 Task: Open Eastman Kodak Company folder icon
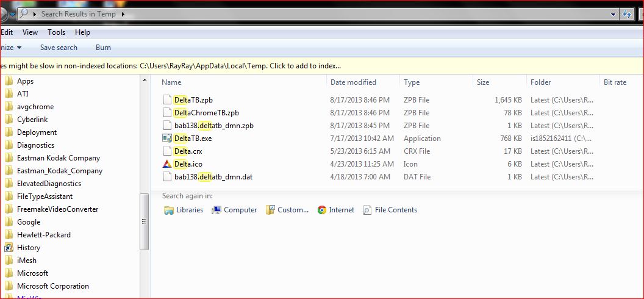[9, 157]
